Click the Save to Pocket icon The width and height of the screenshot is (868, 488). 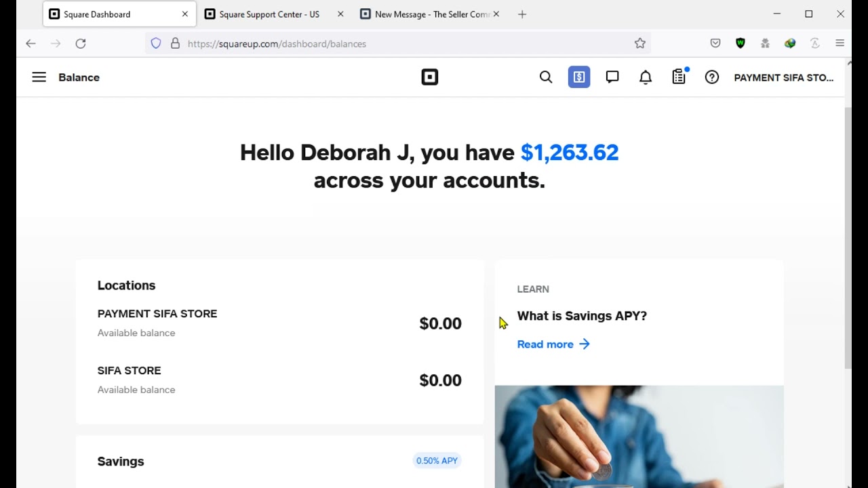pyautogui.click(x=715, y=43)
